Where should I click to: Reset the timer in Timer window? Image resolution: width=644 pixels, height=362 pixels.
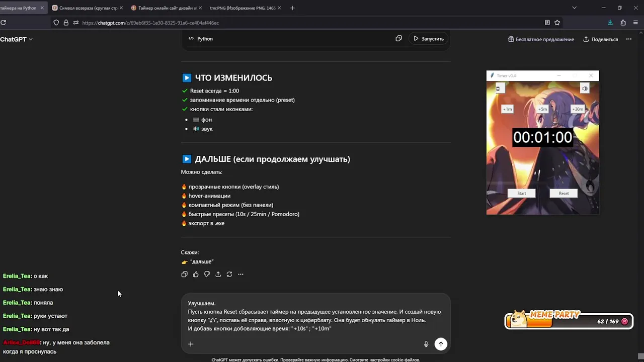[563, 193]
